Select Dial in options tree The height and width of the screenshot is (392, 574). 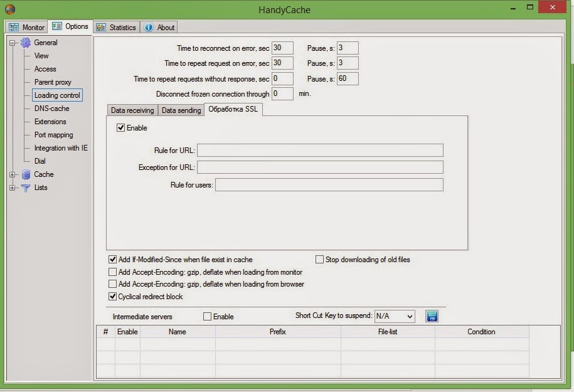point(40,161)
